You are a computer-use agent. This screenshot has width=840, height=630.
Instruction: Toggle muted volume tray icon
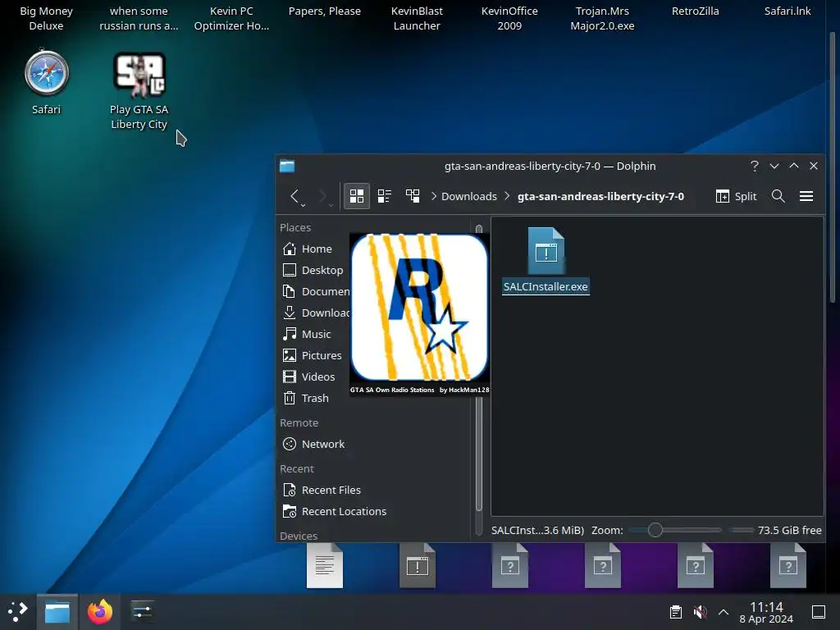click(700, 612)
